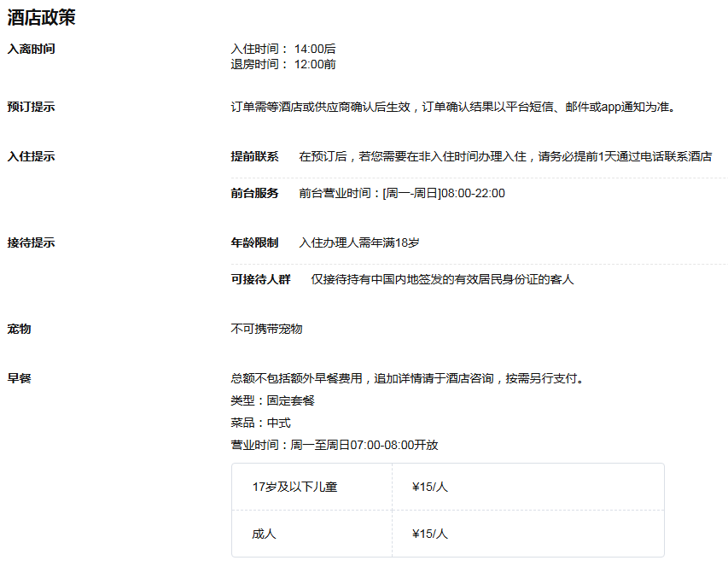Click the order confirmation notice text

click(453, 107)
